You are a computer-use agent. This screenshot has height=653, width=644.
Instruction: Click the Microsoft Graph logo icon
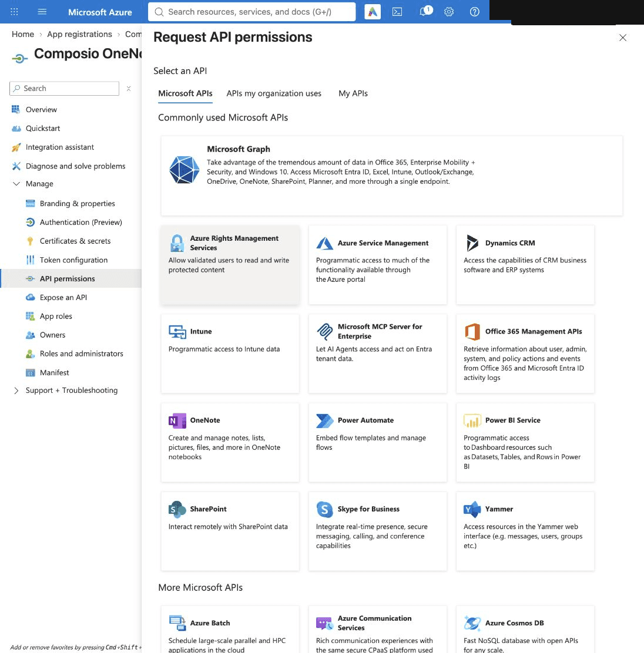click(x=185, y=170)
